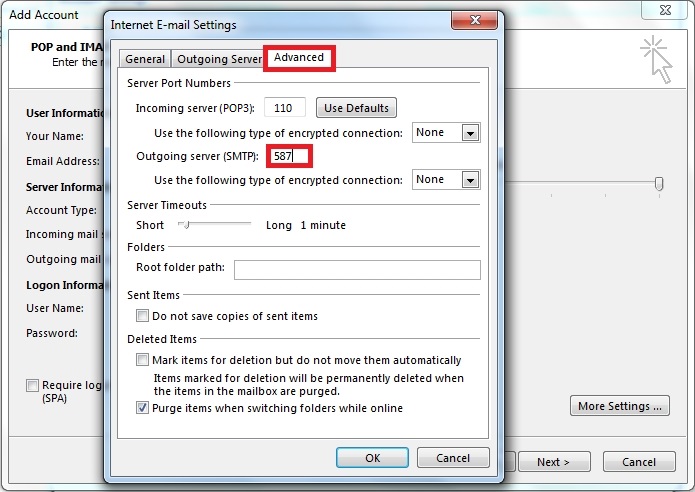Click the Root folder path text box
Image resolution: width=695 pixels, height=492 pixels.
click(x=357, y=269)
